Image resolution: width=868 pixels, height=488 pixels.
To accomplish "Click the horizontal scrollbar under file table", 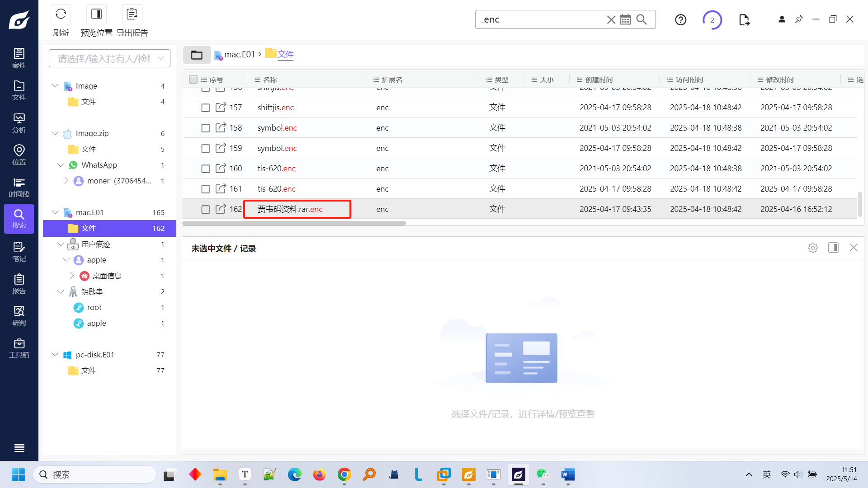I will pyautogui.click(x=294, y=223).
